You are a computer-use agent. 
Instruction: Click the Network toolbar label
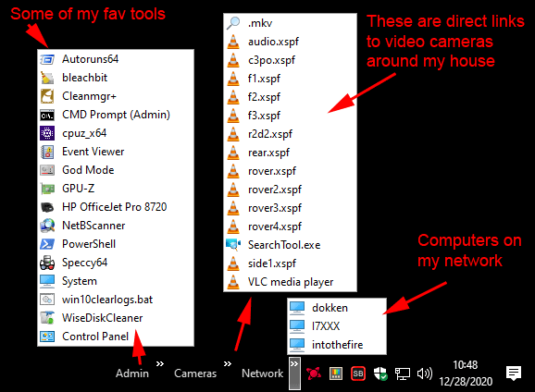tap(262, 374)
